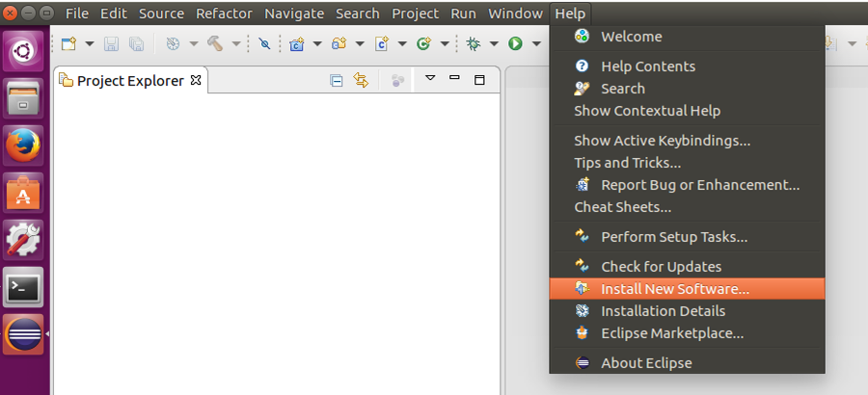Launch Firefox from the launcher

(23, 145)
